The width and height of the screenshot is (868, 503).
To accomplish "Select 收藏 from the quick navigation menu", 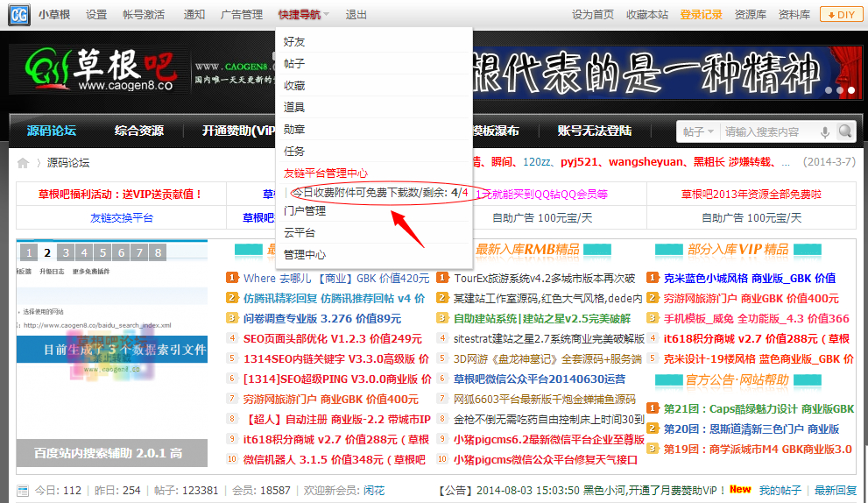I will click(x=294, y=85).
